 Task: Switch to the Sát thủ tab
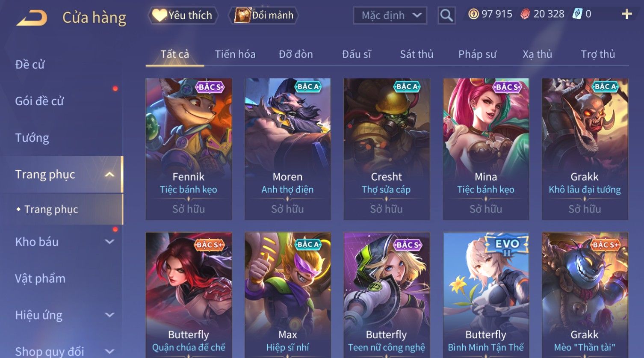click(417, 54)
